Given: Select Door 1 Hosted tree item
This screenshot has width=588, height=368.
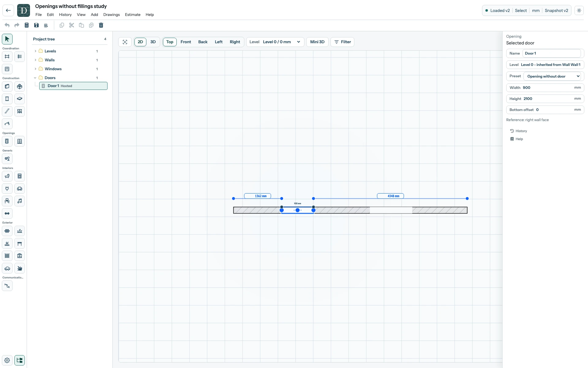Looking at the screenshot, I should tap(73, 86).
